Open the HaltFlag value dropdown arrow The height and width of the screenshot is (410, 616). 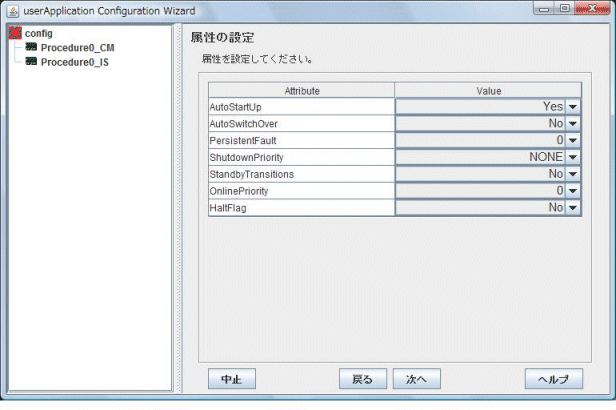coord(573,207)
